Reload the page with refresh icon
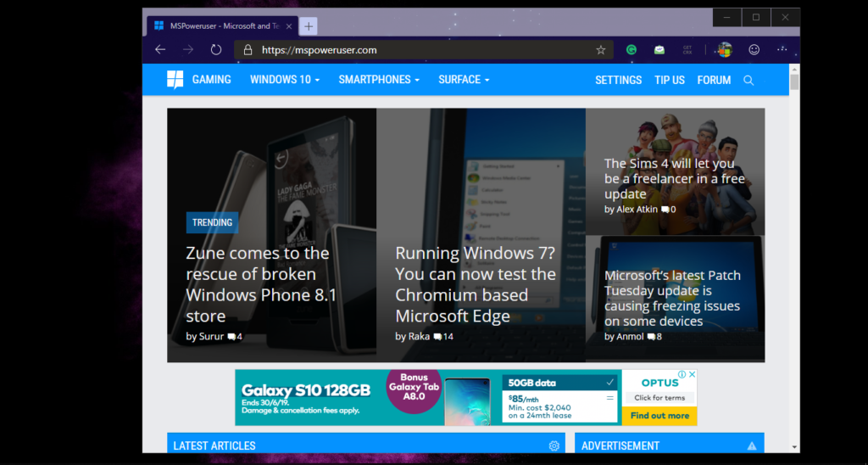868x465 pixels. coord(216,50)
